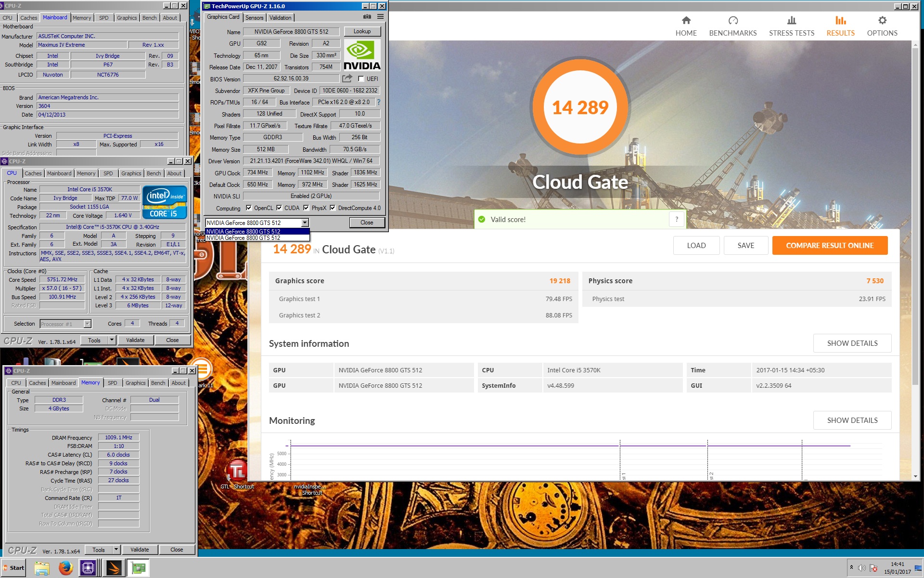Open the Start button on the taskbar
This screenshot has height=578, width=924.
pyautogui.click(x=14, y=567)
